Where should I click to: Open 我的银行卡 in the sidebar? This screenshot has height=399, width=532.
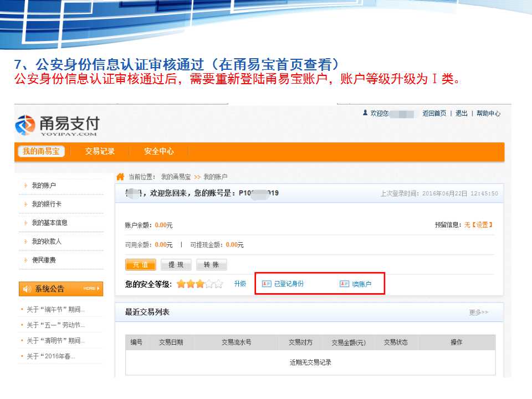47,204
